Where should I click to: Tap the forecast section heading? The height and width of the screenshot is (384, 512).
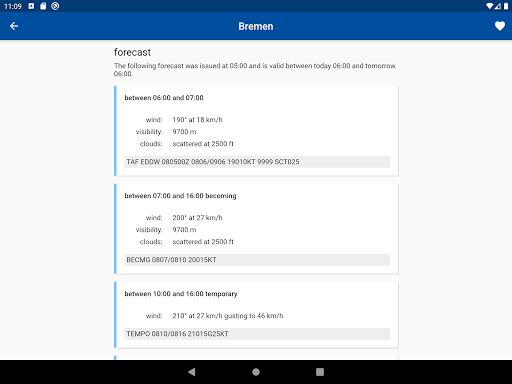[x=132, y=52]
